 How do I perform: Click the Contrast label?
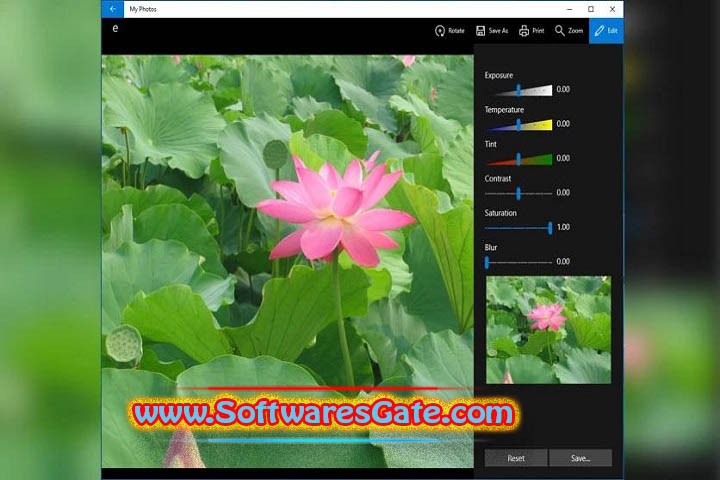[x=498, y=179]
